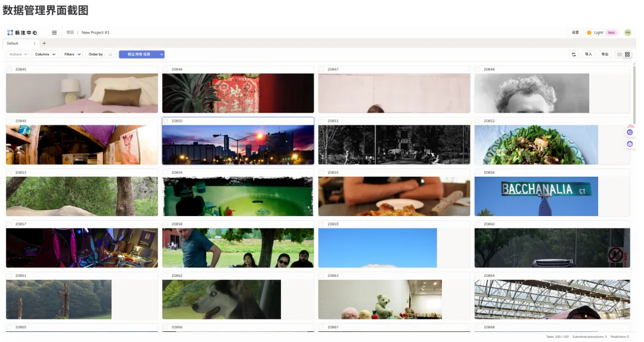Expand arrow beside 标注所有任务 button
The height and width of the screenshot is (342, 644).
pos(162,54)
